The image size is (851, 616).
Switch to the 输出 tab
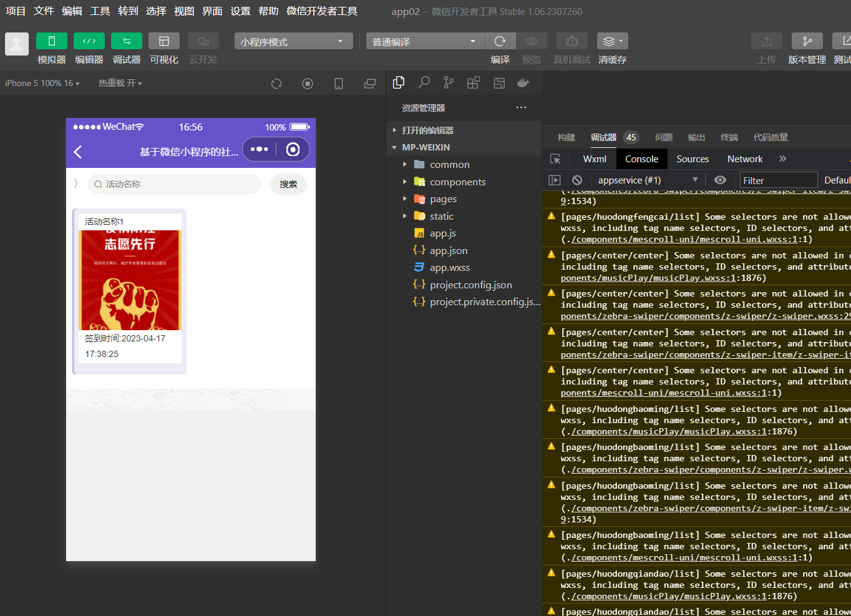696,137
